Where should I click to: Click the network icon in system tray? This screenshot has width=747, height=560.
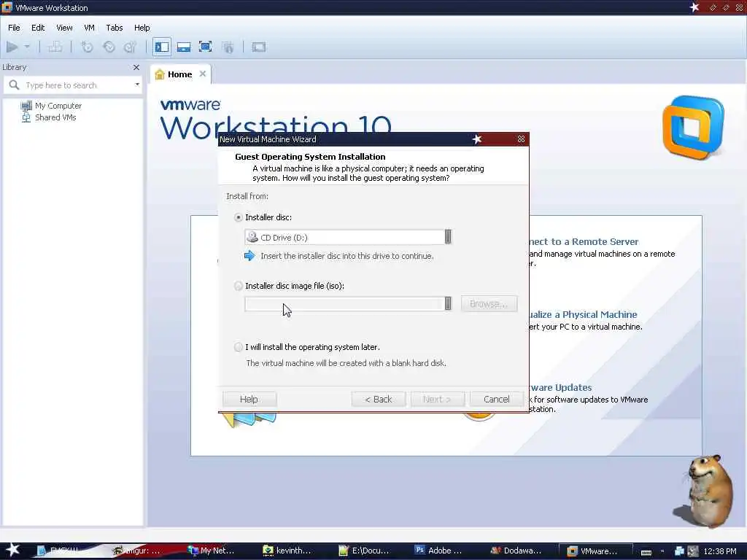[x=679, y=551]
